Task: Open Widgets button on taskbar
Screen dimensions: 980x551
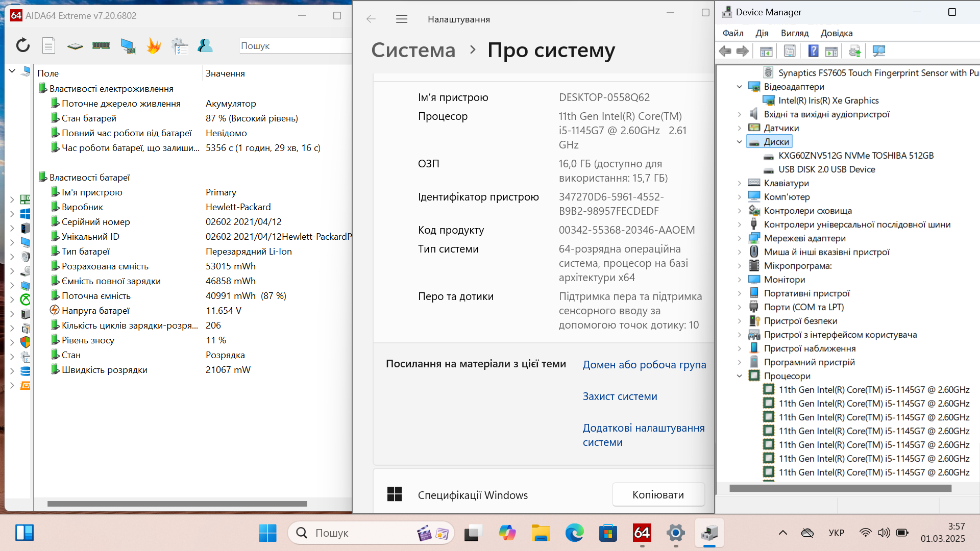Action: pyautogui.click(x=24, y=533)
